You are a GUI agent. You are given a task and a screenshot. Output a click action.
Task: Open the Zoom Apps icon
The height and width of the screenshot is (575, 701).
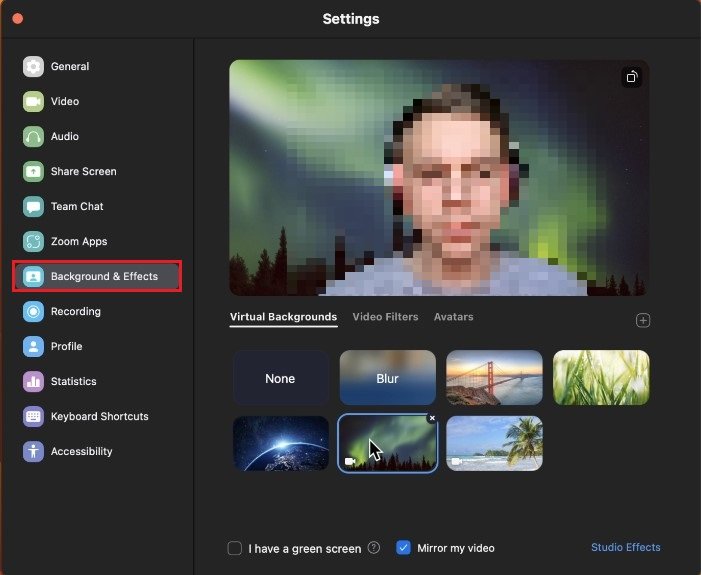(x=34, y=241)
